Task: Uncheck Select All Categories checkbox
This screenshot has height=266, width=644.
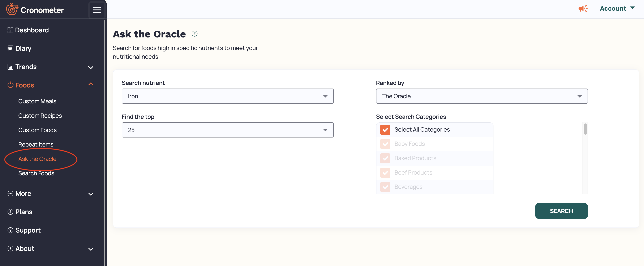Action: 385,130
